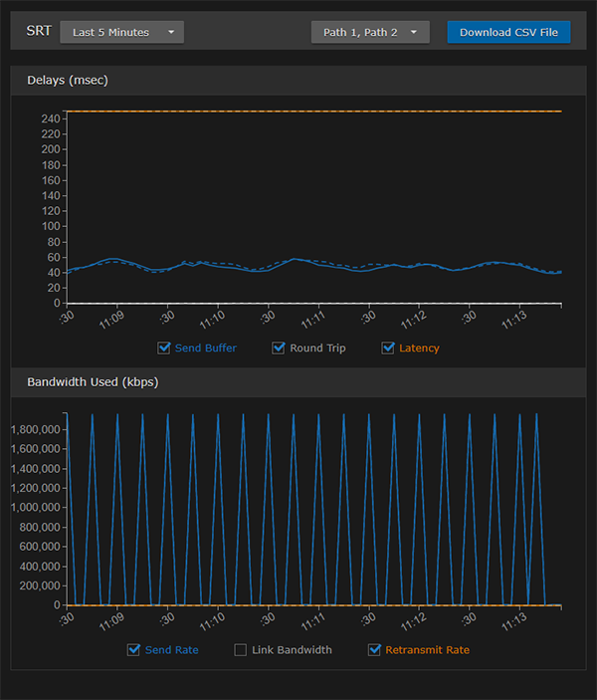Viewport: 597px width, 700px height.
Task: Click the SRT title text
Action: [x=39, y=31]
